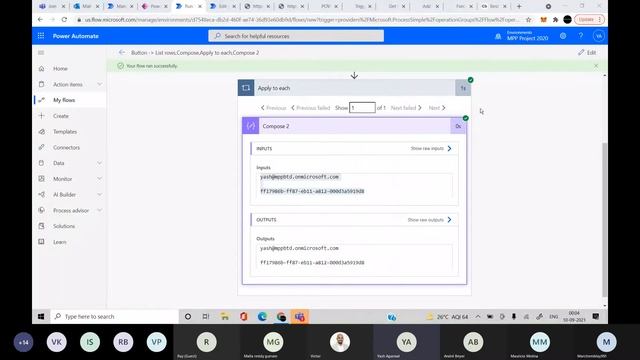Go to Previous iteration
640x360 pixels.
point(273,108)
